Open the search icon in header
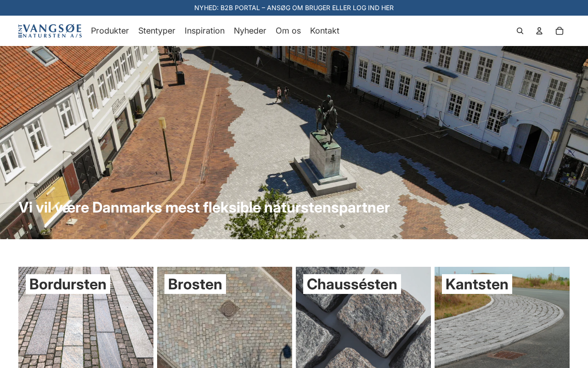 coord(520,31)
